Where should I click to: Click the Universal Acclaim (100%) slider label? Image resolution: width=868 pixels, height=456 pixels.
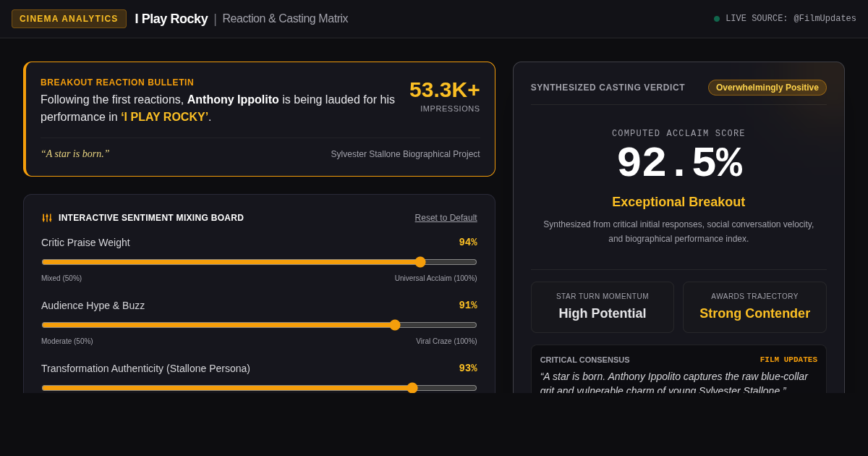coord(436,279)
